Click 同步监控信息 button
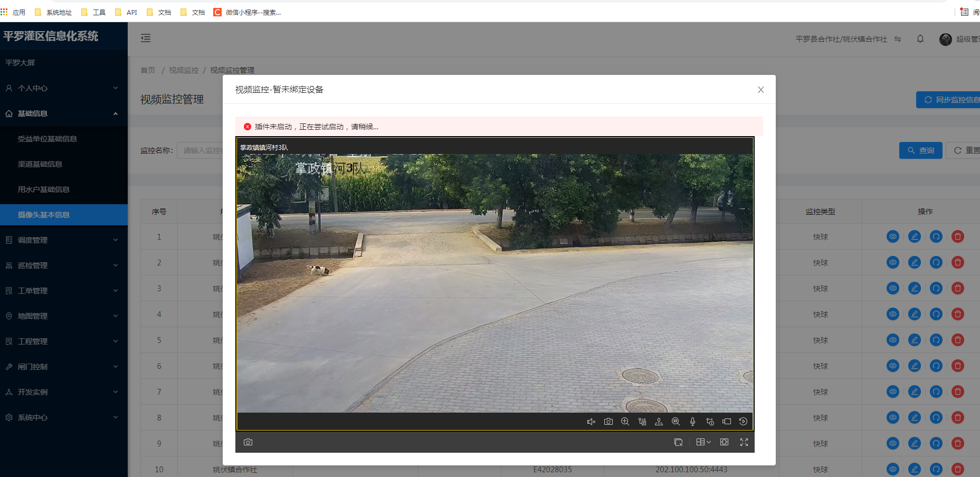 948,100
